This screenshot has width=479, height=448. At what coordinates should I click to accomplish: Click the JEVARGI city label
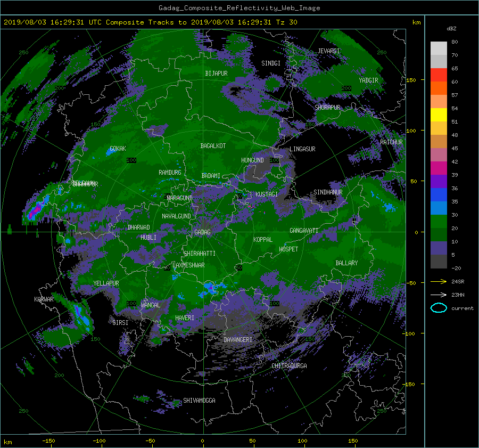point(328,51)
